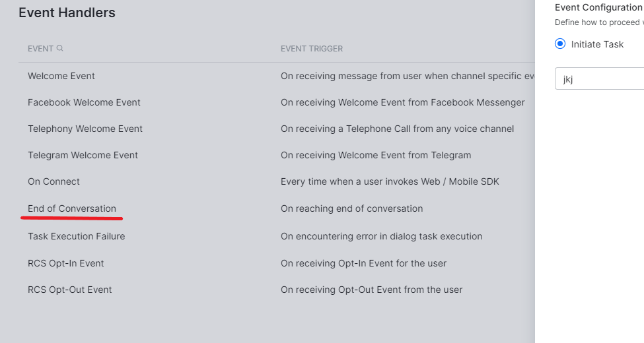Click the task input field containing jkj
This screenshot has width=644, height=343.
click(599, 78)
